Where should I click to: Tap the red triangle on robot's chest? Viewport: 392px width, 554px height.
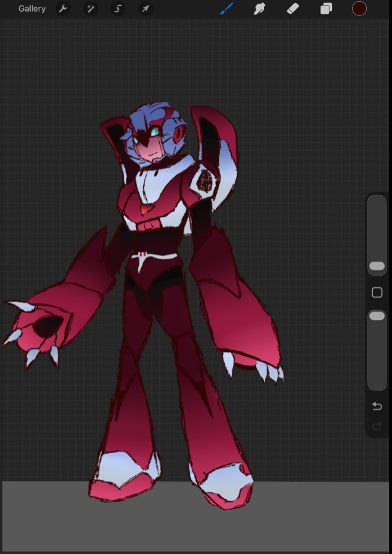click(145, 209)
